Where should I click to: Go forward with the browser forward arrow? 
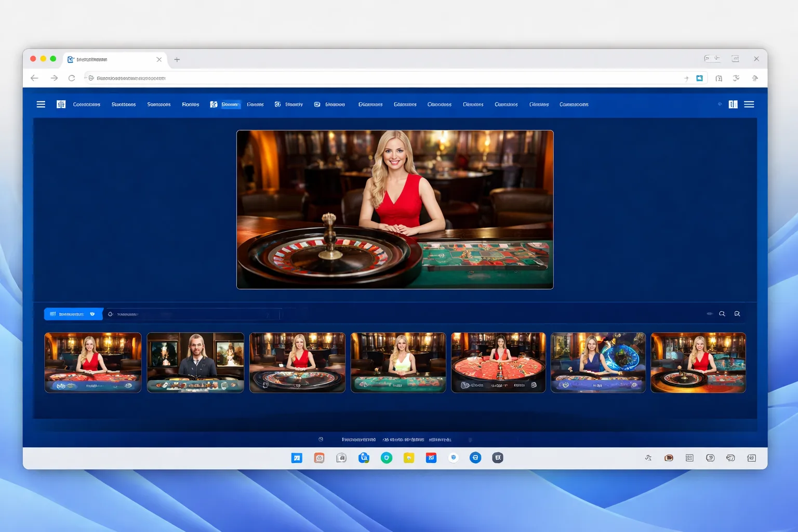tap(54, 78)
